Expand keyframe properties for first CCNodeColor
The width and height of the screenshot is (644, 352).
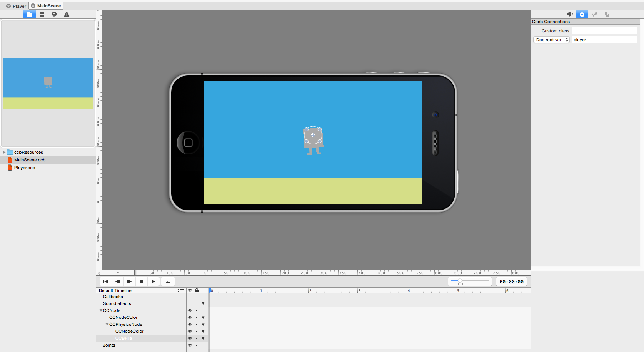(x=203, y=317)
